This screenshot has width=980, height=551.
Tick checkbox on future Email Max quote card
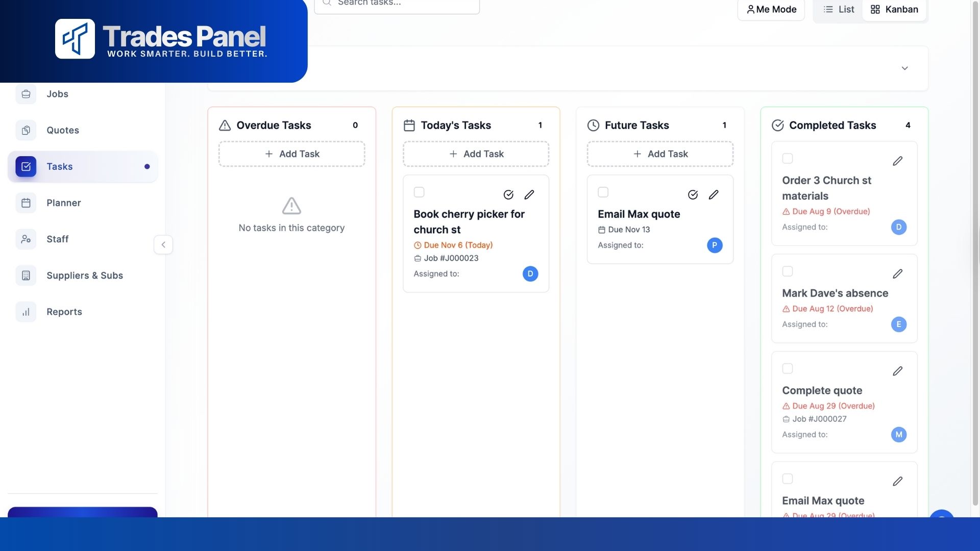click(603, 192)
